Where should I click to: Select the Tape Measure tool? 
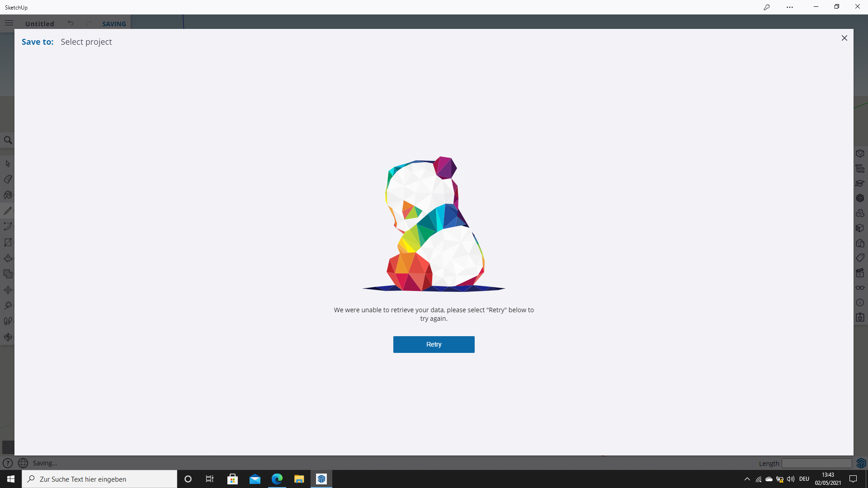[x=8, y=306]
